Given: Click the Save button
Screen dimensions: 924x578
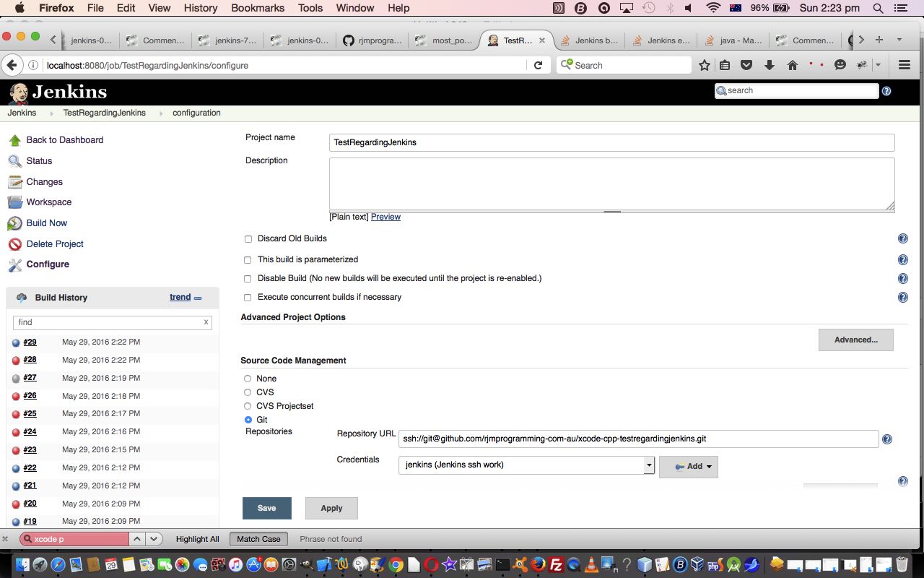Looking at the screenshot, I should [x=267, y=508].
